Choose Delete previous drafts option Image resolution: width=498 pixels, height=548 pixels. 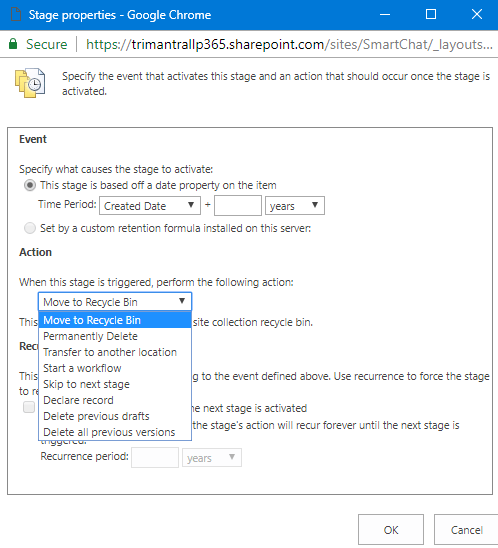pos(115,416)
